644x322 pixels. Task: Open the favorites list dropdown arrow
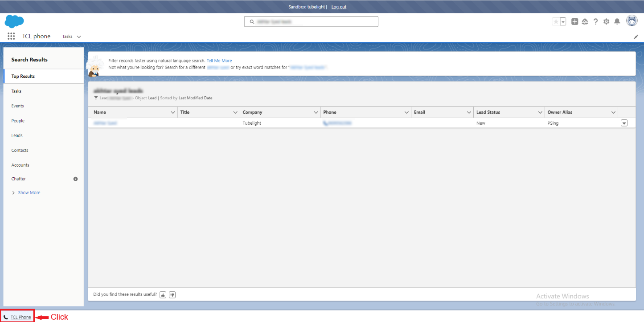[563, 21]
